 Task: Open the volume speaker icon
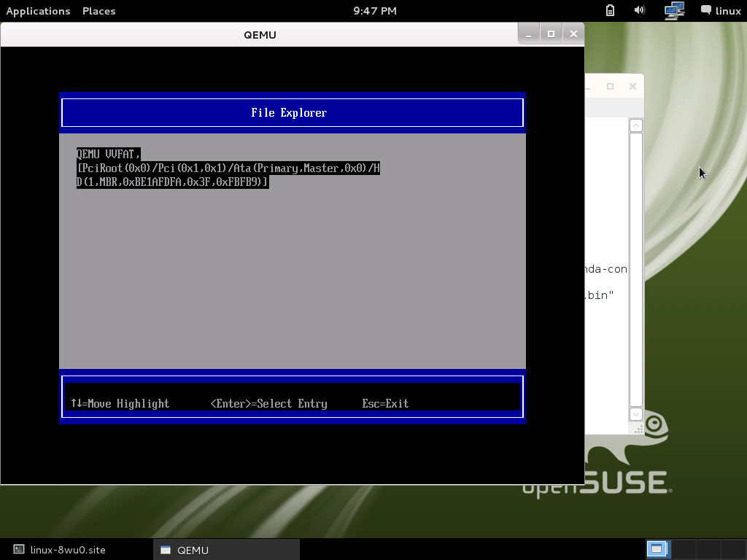(640, 10)
